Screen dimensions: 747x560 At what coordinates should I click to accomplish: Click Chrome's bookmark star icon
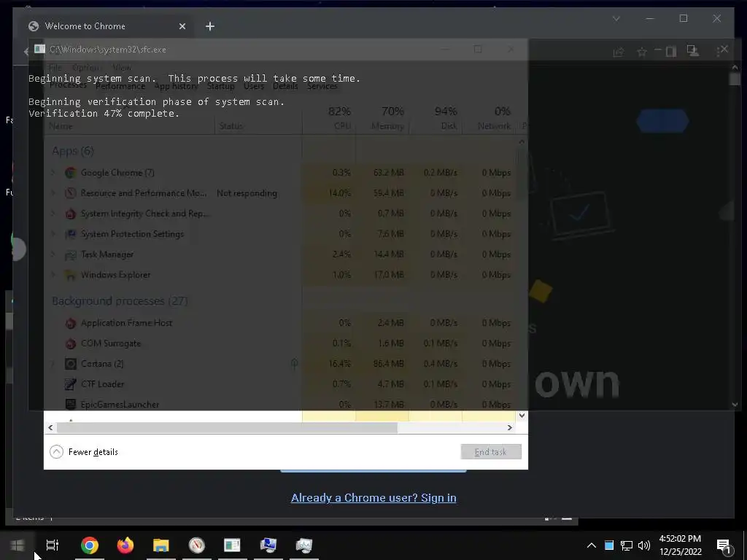[642, 52]
